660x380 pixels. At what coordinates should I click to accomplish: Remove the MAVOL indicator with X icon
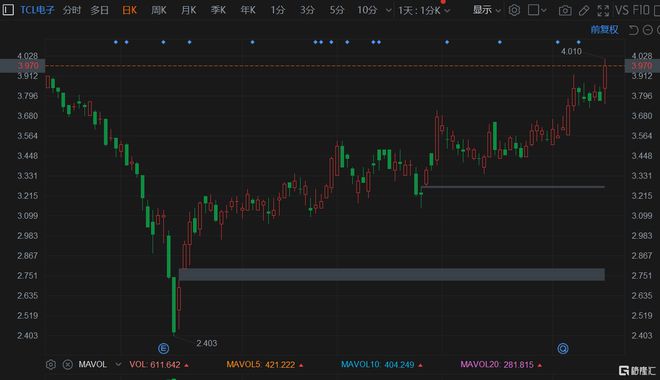click(67, 364)
